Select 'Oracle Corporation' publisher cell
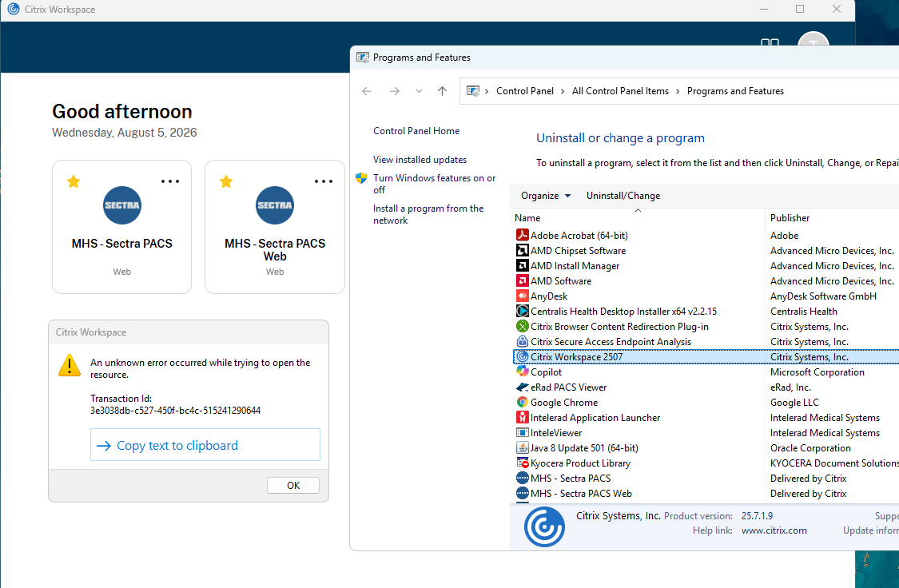The image size is (899, 588). 810,448
